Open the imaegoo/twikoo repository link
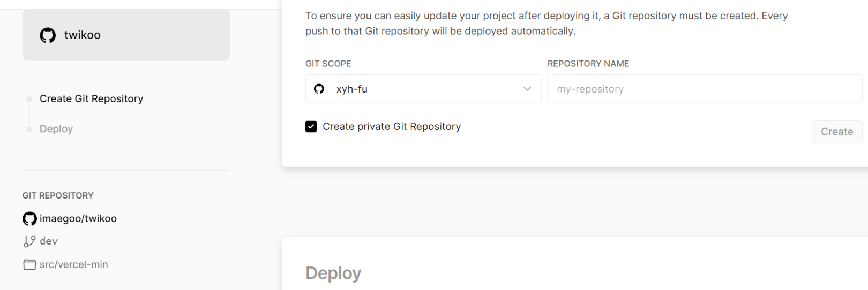 pyautogui.click(x=78, y=218)
